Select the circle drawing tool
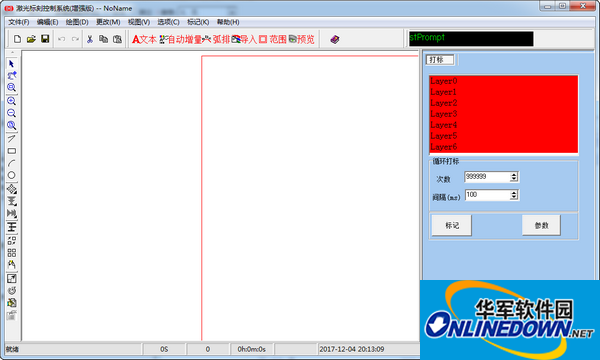 [11, 175]
